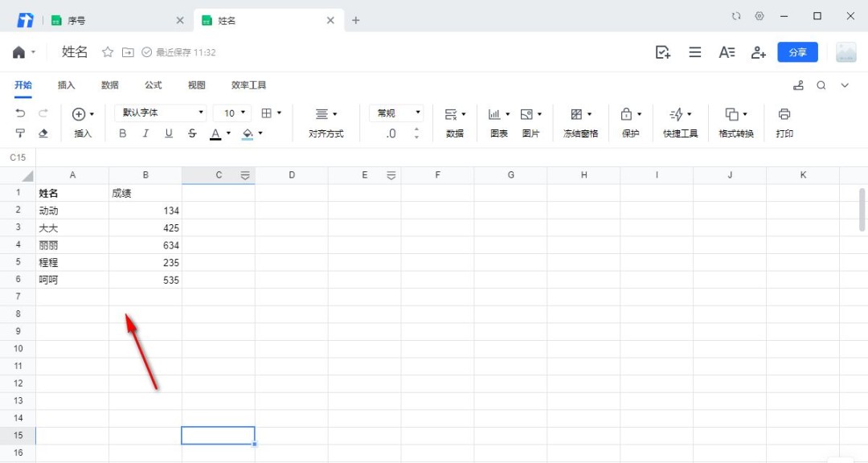Click the print icon (打印)
Viewport: 868px width, 463px height.
pos(784,114)
